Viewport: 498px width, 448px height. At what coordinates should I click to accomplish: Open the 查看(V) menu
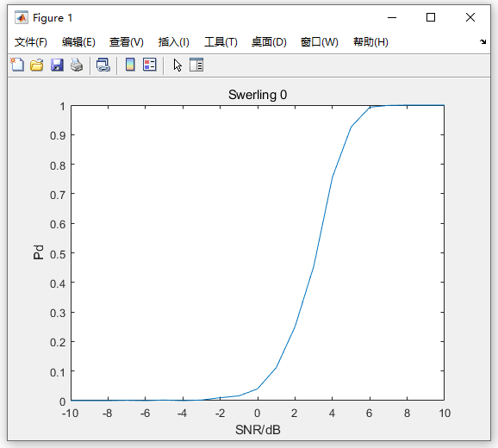pos(127,42)
